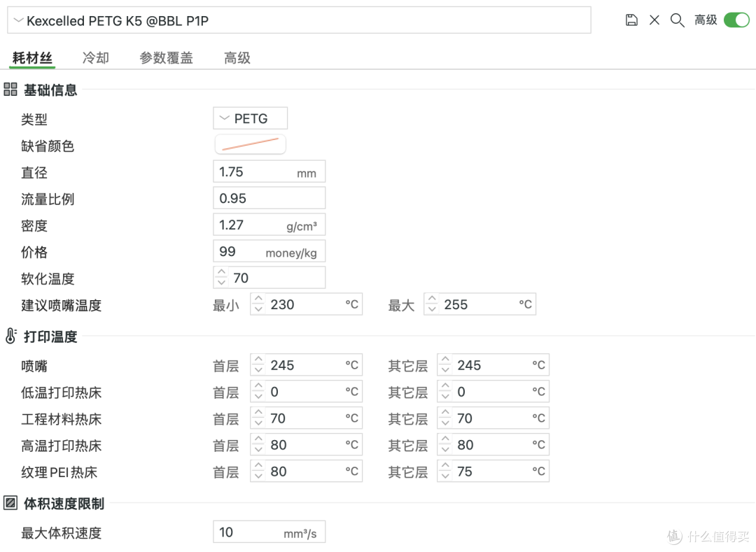
Task: Edit the 价格 99 money/kg field
Action: click(x=269, y=251)
